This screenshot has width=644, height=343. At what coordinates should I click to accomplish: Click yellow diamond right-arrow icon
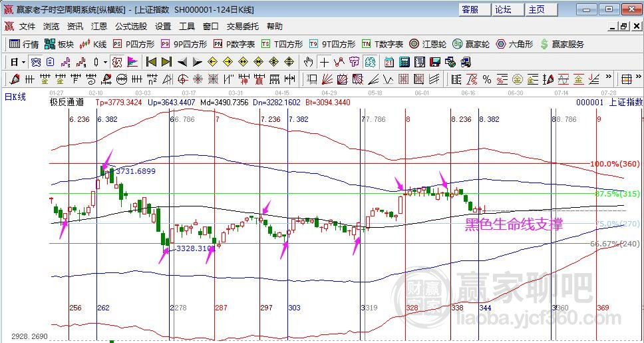[227, 63]
